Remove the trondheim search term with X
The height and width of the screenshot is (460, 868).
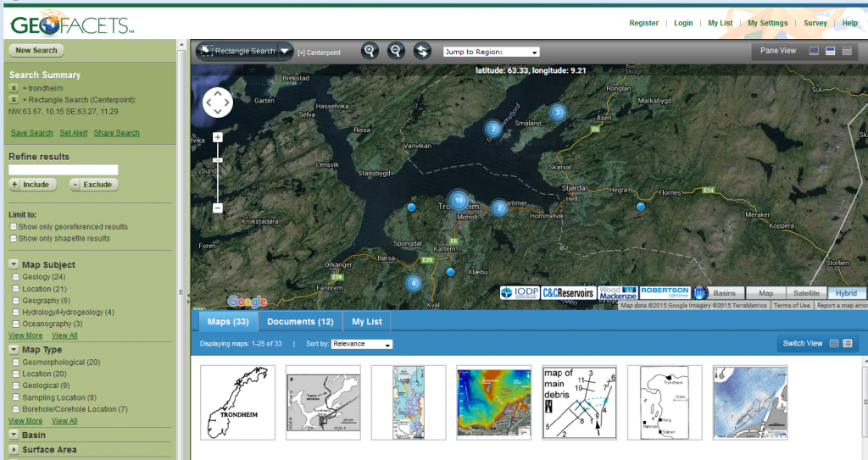(x=14, y=88)
